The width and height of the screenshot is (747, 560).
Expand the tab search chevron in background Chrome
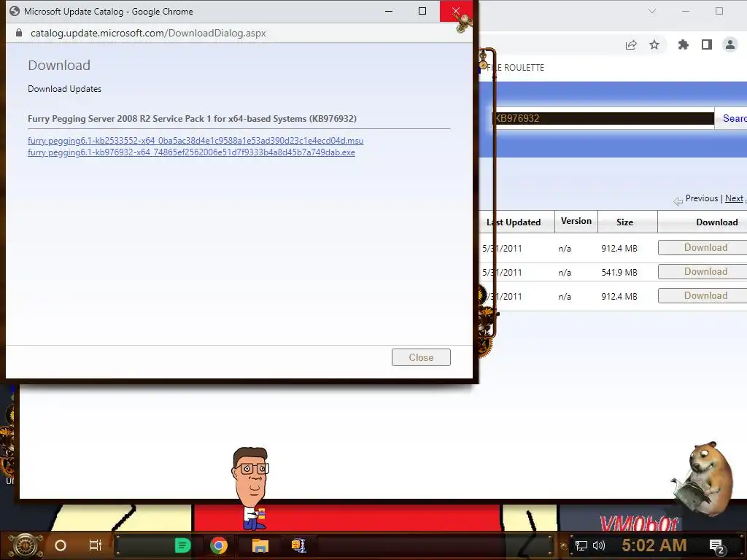click(x=652, y=11)
